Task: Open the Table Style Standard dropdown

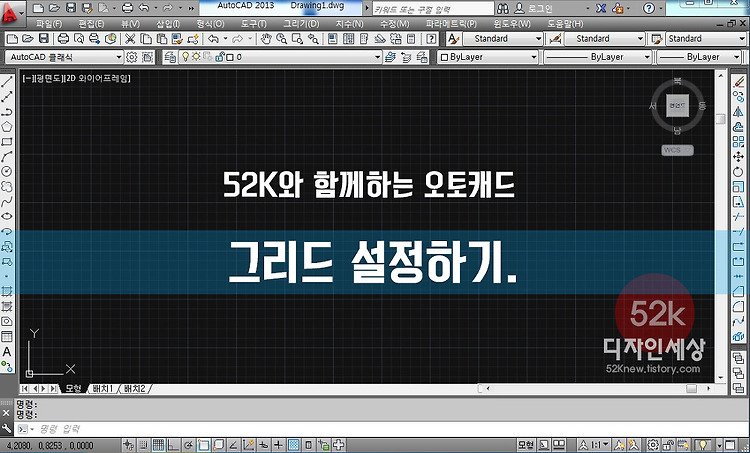Action: (x=706, y=39)
